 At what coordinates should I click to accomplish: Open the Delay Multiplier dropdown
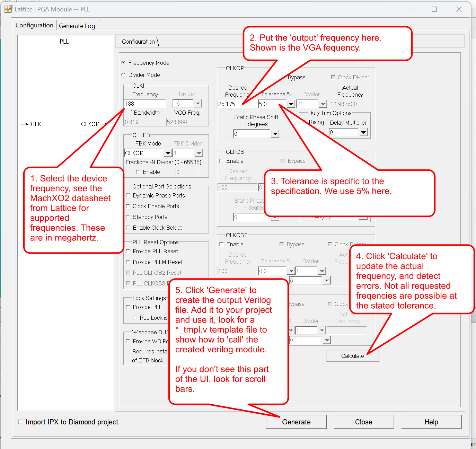click(x=363, y=132)
